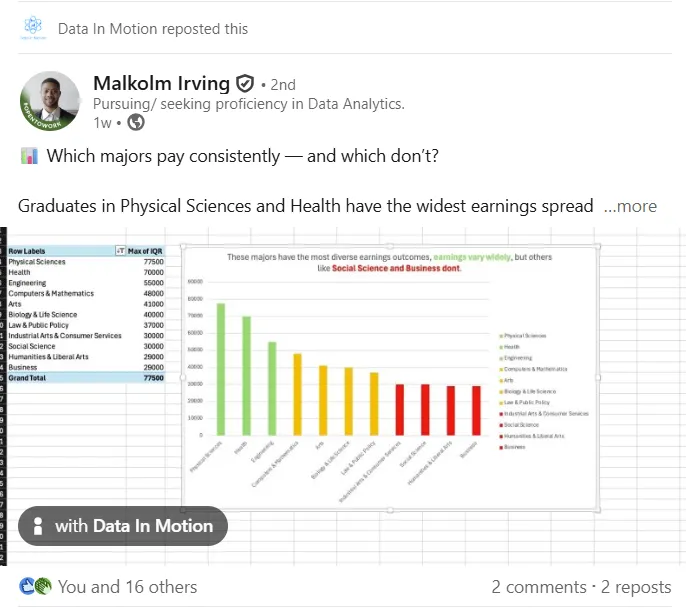Open the 2 comments link
Screen dimensions: 686x613
pos(539,587)
